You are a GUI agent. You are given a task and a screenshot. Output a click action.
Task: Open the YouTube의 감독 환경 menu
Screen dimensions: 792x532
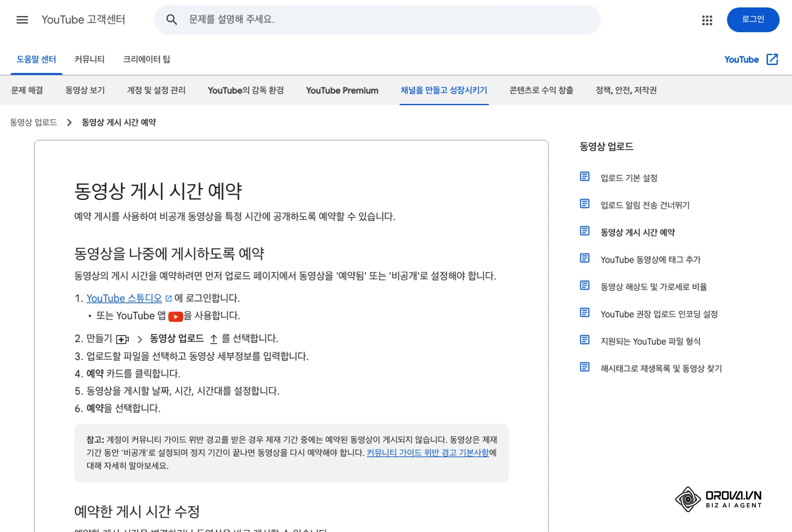pos(246,90)
